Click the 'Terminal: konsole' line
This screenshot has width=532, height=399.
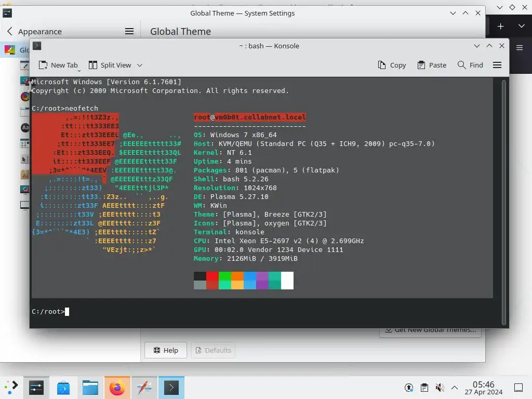229,232
